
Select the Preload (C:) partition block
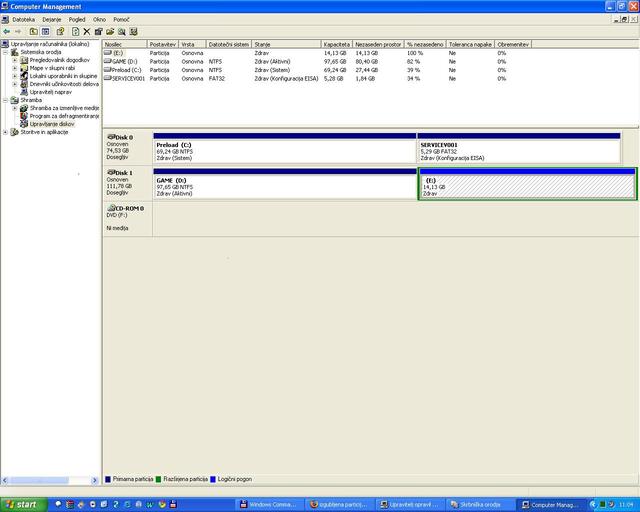pos(285,148)
